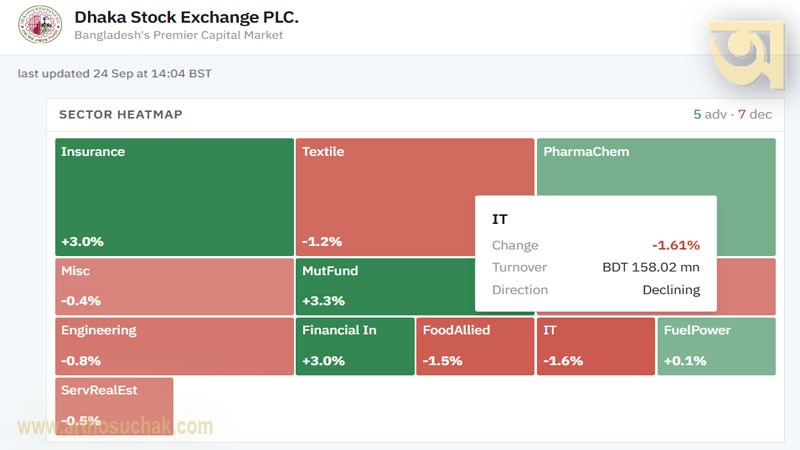800x450 pixels.
Task: Select the MutFund sector tile
Action: (385, 286)
